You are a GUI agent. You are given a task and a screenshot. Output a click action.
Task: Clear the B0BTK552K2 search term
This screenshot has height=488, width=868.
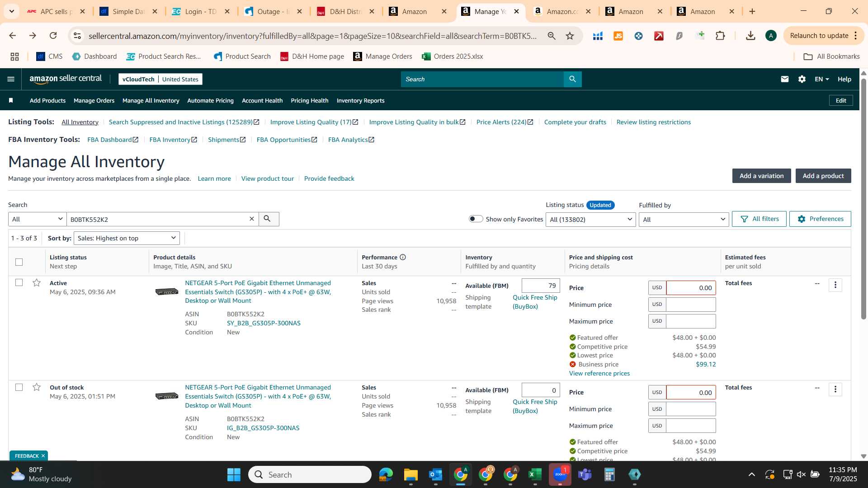[x=252, y=219]
